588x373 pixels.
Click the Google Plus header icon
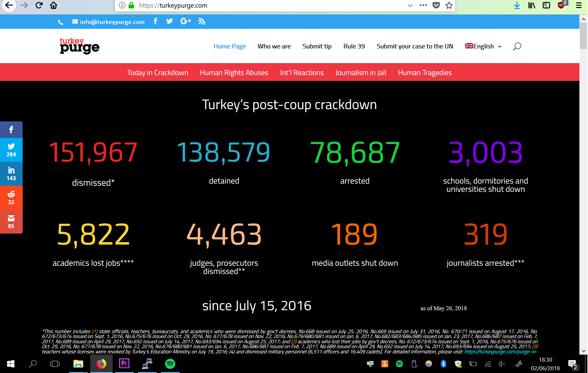pyautogui.click(x=185, y=21)
